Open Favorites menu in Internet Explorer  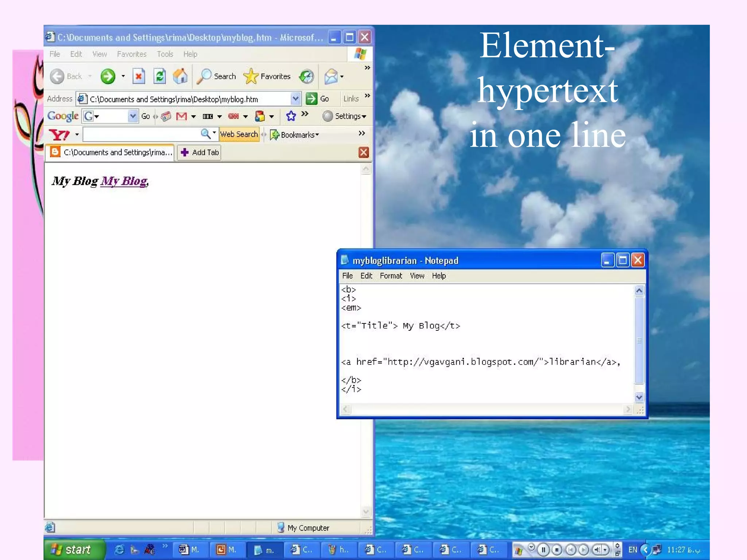(x=132, y=54)
